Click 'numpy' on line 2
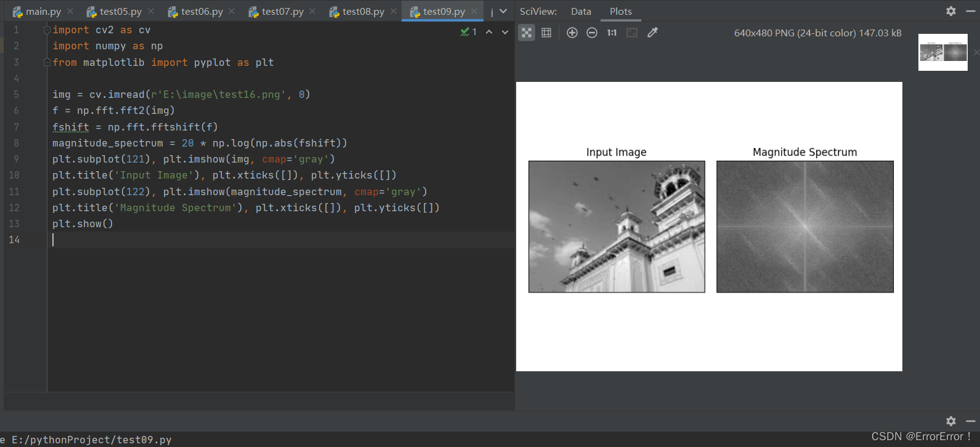This screenshot has height=447, width=980. point(111,46)
